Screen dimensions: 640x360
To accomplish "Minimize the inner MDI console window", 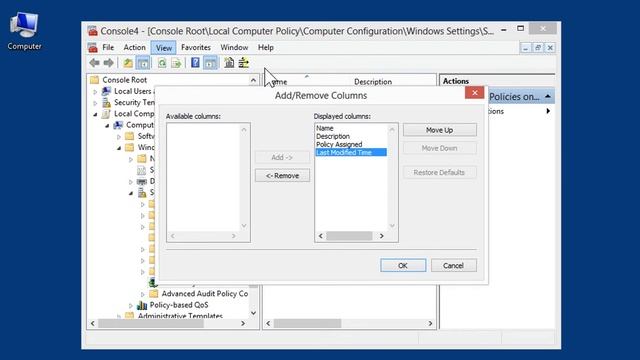I will coord(526,48).
